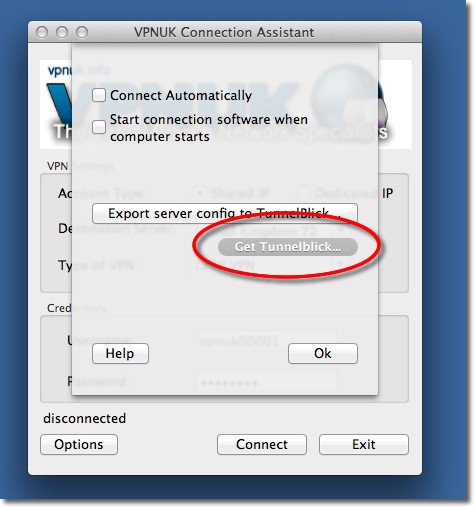
Task: Click the zoom window button
Action: pos(82,32)
